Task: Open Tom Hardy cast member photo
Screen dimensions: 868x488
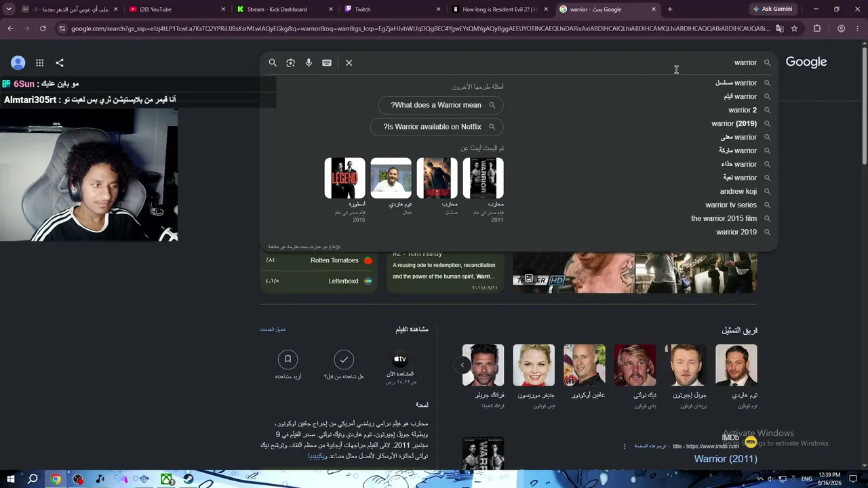Action: point(736,365)
